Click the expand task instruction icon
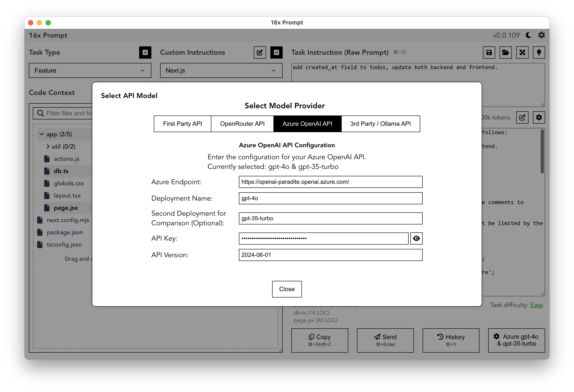This screenshot has width=574, height=392. 522,52
